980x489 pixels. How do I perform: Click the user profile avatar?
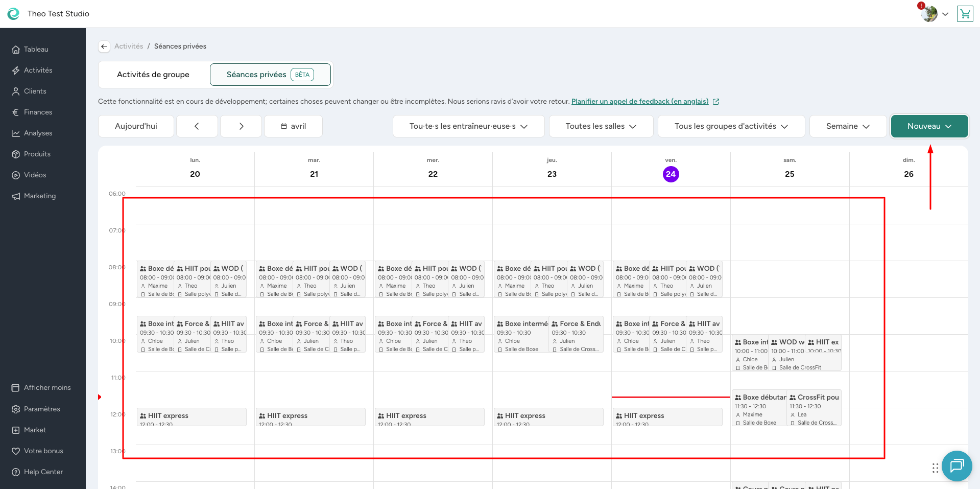pos(929,14)
